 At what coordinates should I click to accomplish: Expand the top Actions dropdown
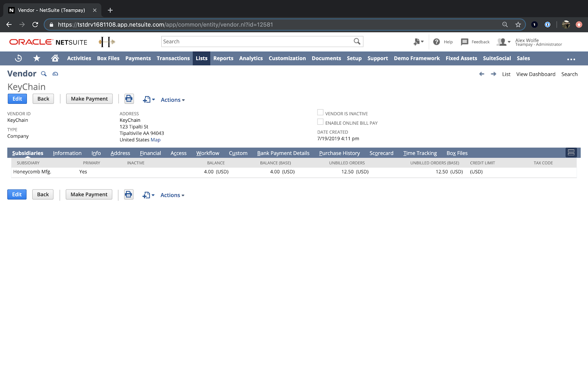click(173, 100)
